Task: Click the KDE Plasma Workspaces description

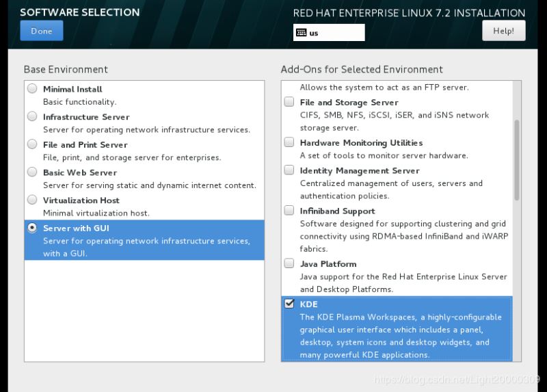Action: pos(401,336)
